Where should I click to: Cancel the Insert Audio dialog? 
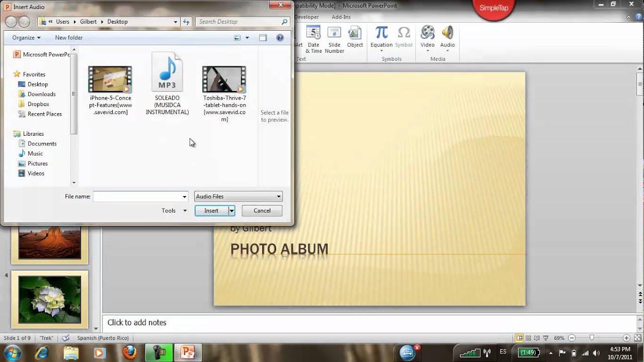(262, 211)
